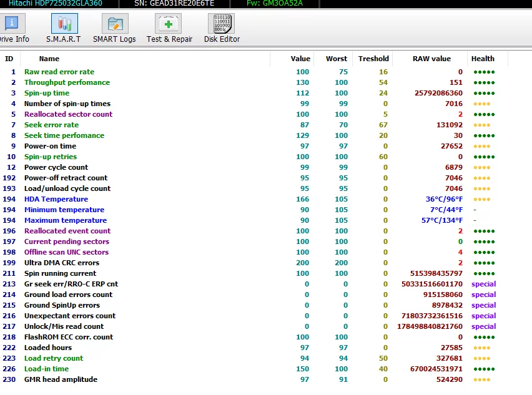Select the Current pending sectors entry
The image size is (532, 395).
pos(67,241)
